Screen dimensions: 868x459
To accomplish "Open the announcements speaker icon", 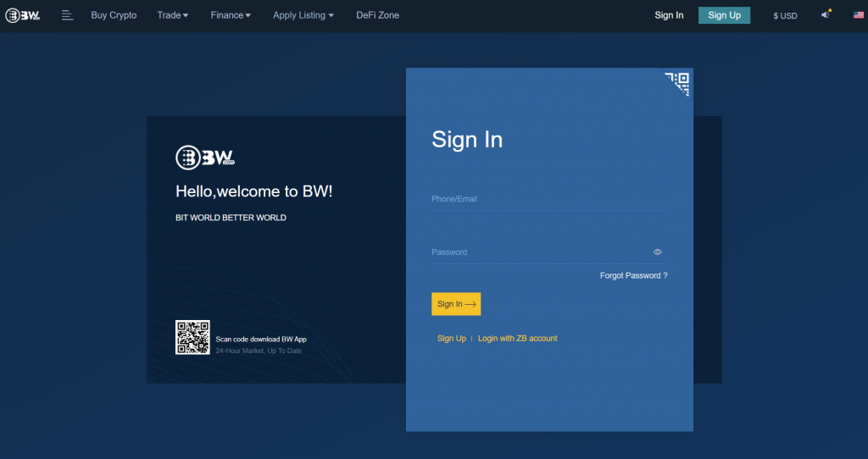I will (826, 14).
